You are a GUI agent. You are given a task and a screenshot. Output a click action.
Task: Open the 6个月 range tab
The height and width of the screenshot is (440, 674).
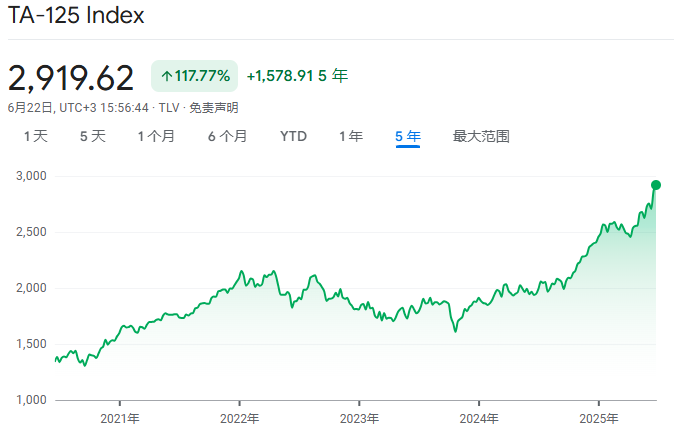(x=228, y=136)
